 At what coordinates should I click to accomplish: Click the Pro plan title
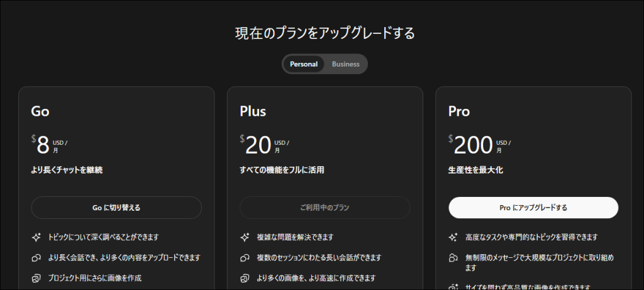pyautogui.click(x=459, y=112)
